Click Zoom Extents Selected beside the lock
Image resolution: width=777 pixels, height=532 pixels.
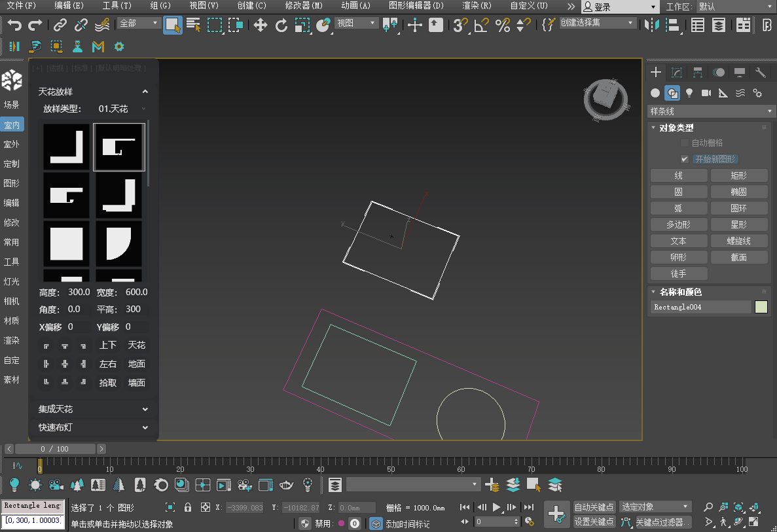tap(170, 507)
